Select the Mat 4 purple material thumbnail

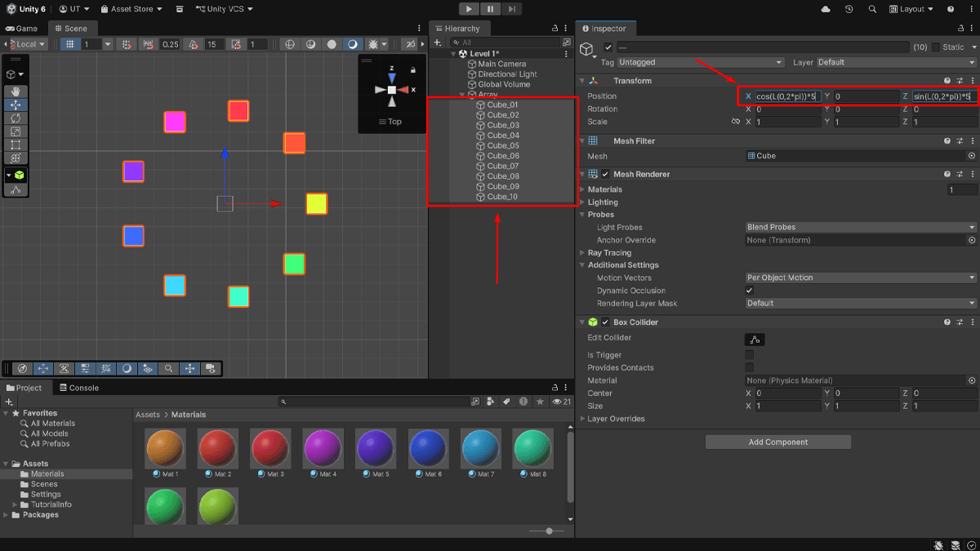[323, 451]
